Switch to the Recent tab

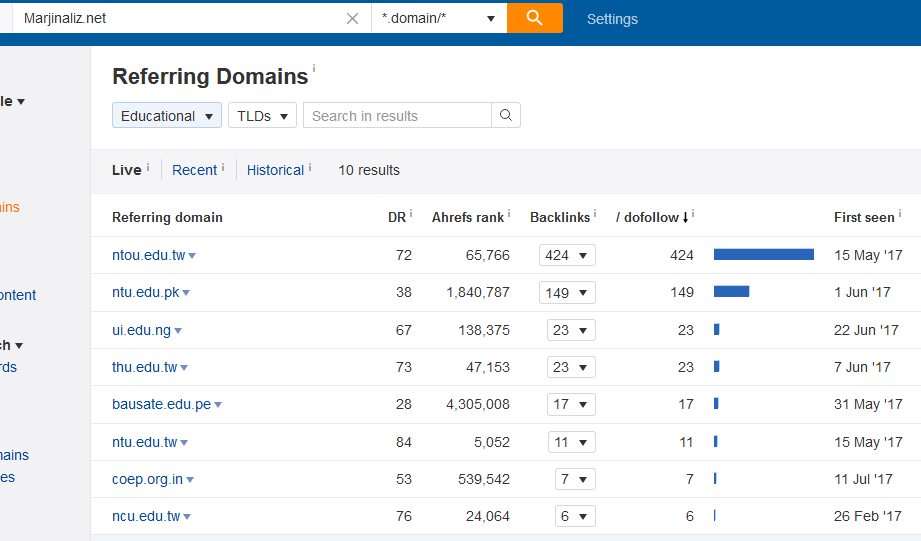pyautogui.click(x=194, y=170)
